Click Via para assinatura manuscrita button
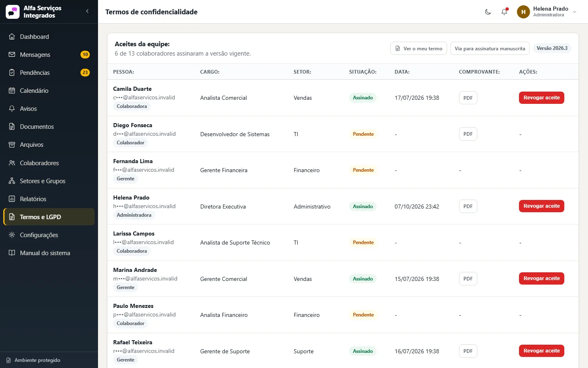Screen dimensions: 588x368 tap(490, 48)
